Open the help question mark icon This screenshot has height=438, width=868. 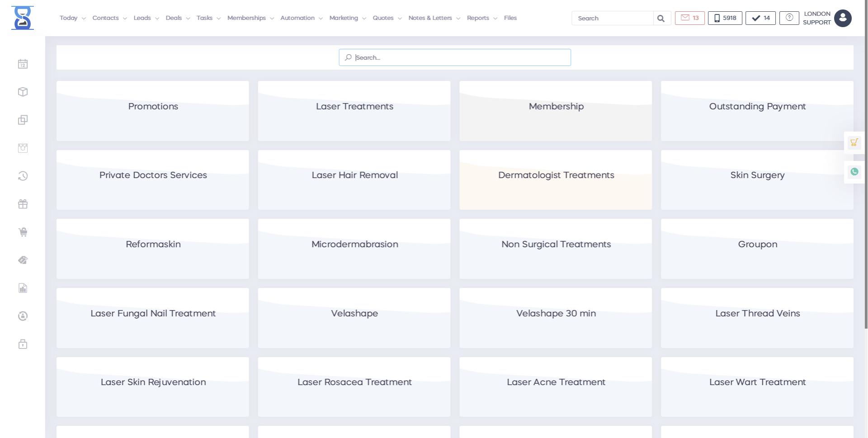789,18
